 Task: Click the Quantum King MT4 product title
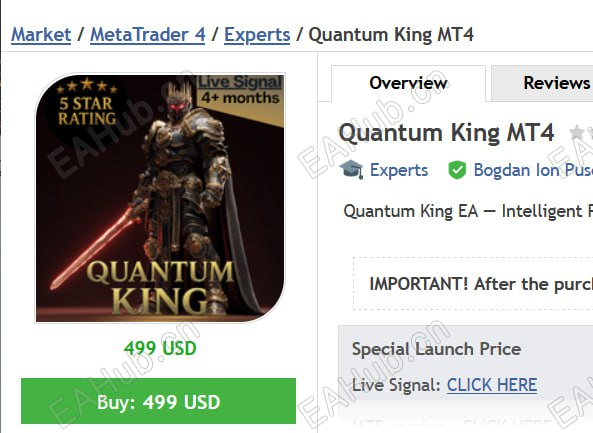pos(446,133)
